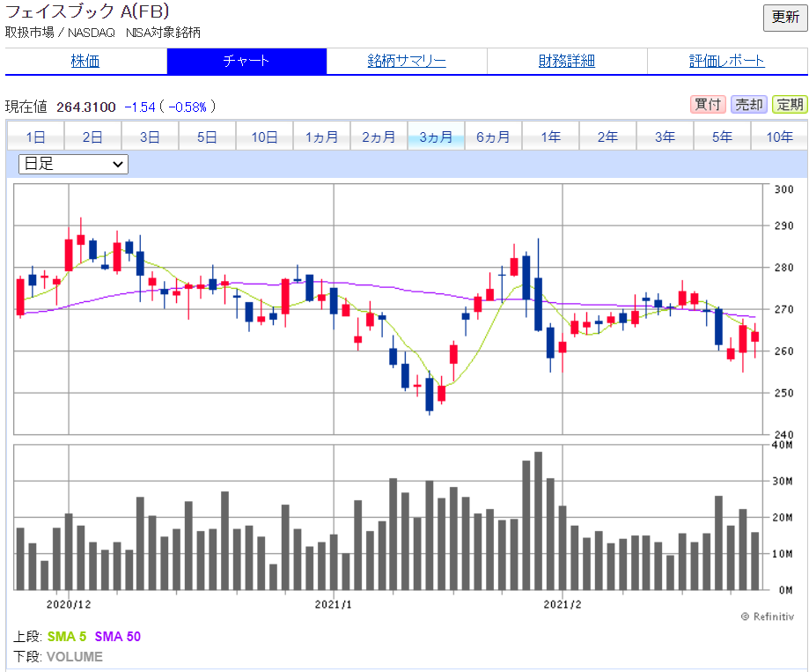809x672 pixels.
Task: Select the 6カ月 chart period
Action: pos(494,137)
